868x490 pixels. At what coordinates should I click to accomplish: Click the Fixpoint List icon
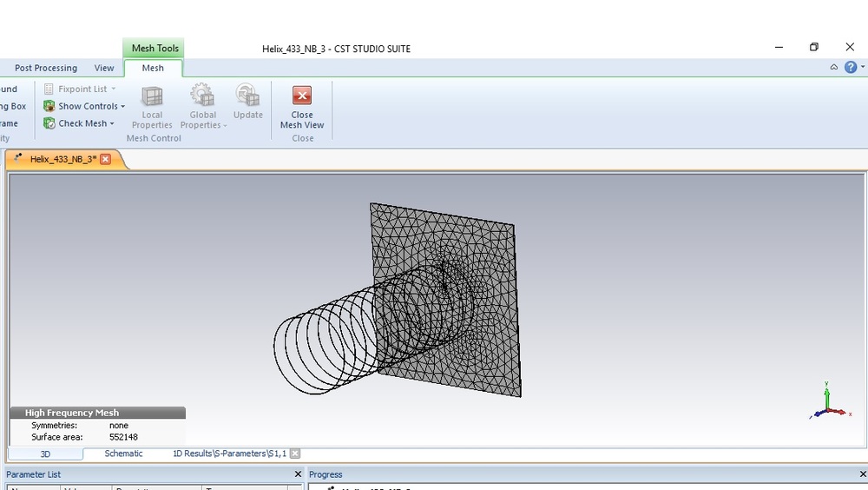tap(49, 89)
